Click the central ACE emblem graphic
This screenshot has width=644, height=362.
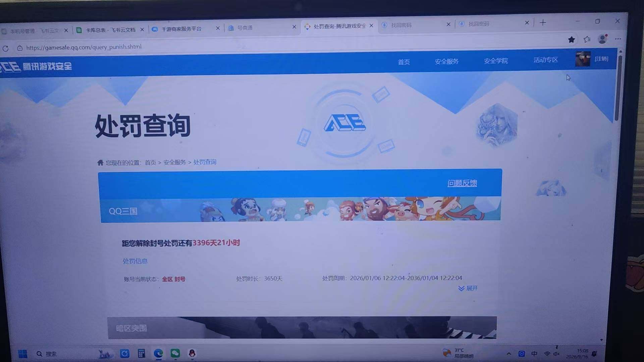(x=345, y=123)
